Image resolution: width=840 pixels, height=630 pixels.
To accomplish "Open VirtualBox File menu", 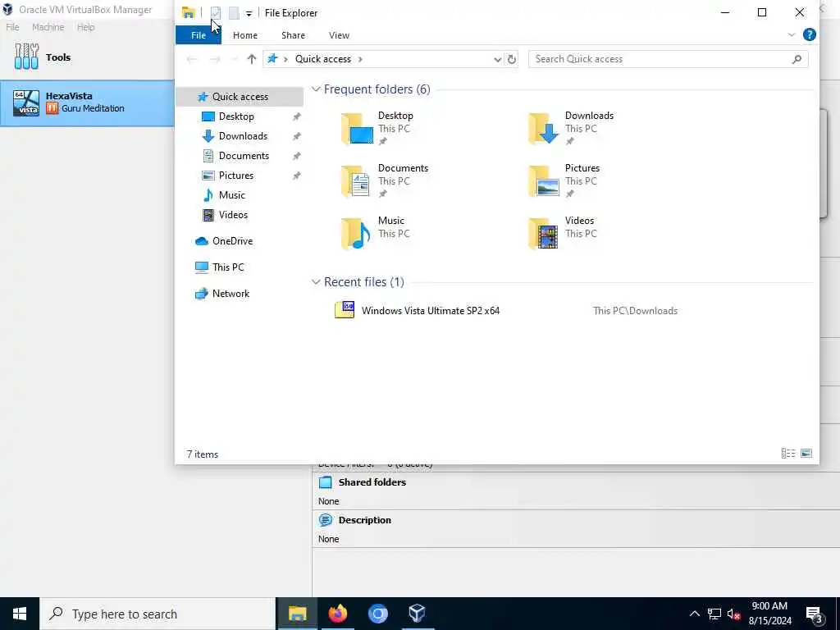I will 12,27.
